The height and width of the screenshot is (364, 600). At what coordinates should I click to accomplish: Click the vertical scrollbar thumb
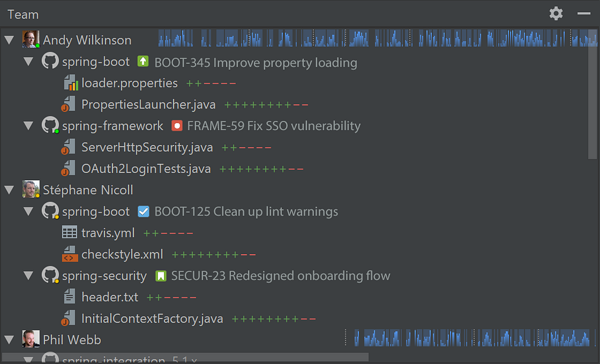(592, 94)
